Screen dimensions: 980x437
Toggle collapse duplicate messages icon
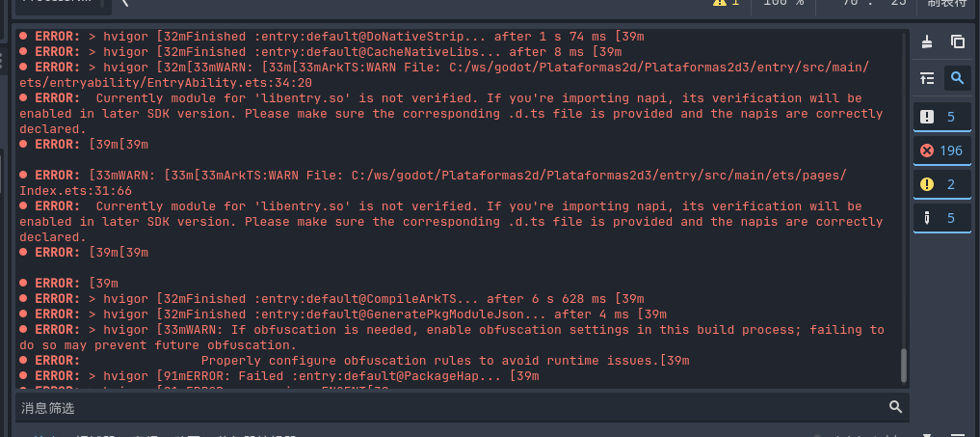pos(927,78)
